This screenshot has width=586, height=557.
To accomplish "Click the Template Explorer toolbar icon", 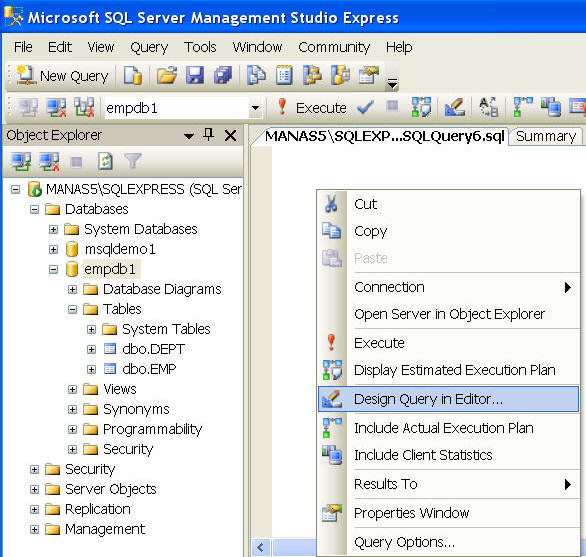I will [340, 76].
